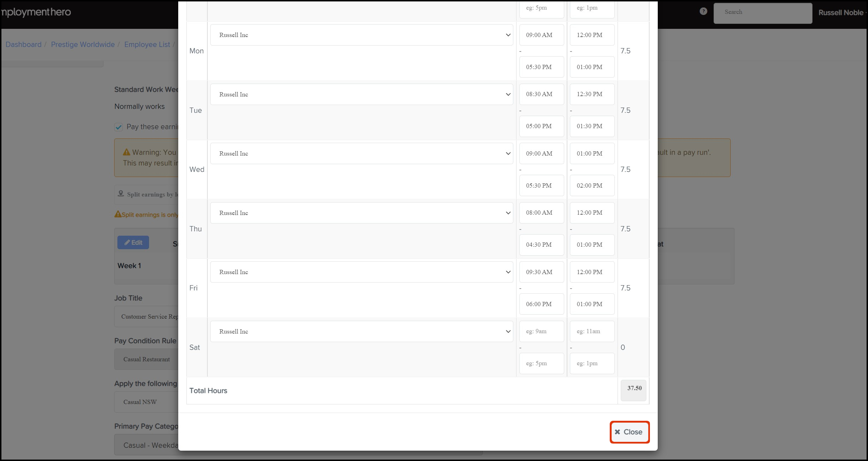Screen dimensions: 868x461
Task: Click the help question mark icon
Action: pos(703,11)
